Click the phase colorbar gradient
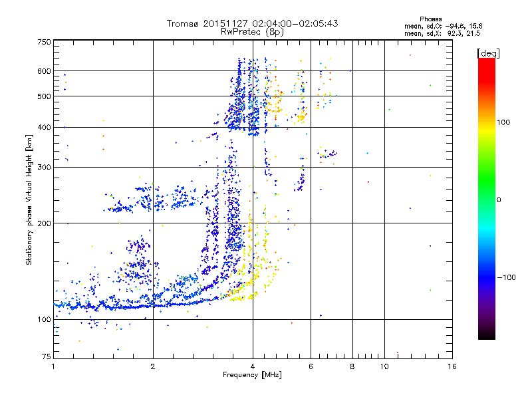The image size is (532, 399). click(487, 198)
